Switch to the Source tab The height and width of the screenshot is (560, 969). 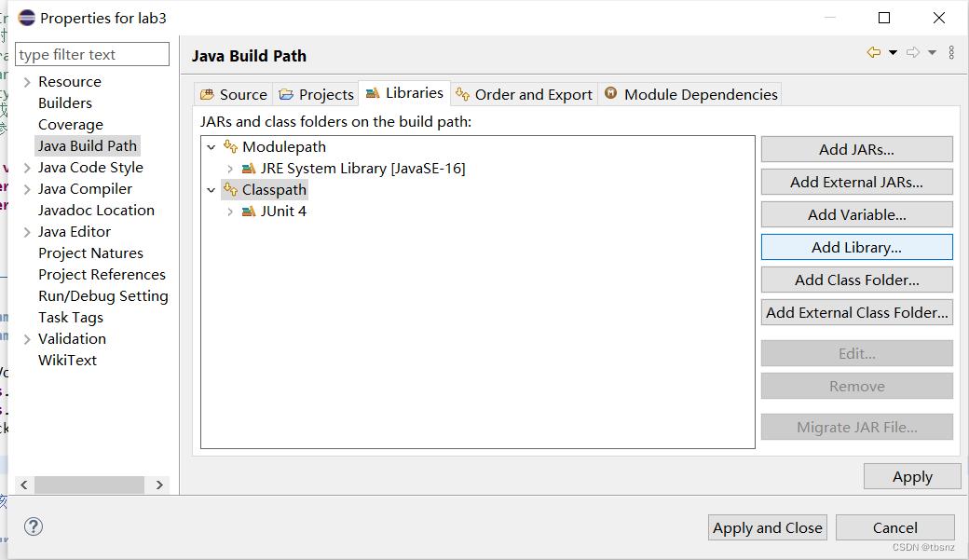coord(234,94)
